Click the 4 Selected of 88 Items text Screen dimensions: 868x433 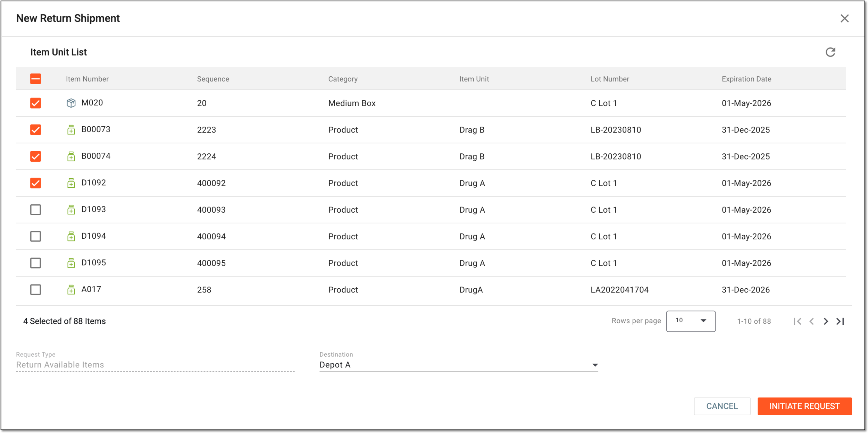(65, 321)
